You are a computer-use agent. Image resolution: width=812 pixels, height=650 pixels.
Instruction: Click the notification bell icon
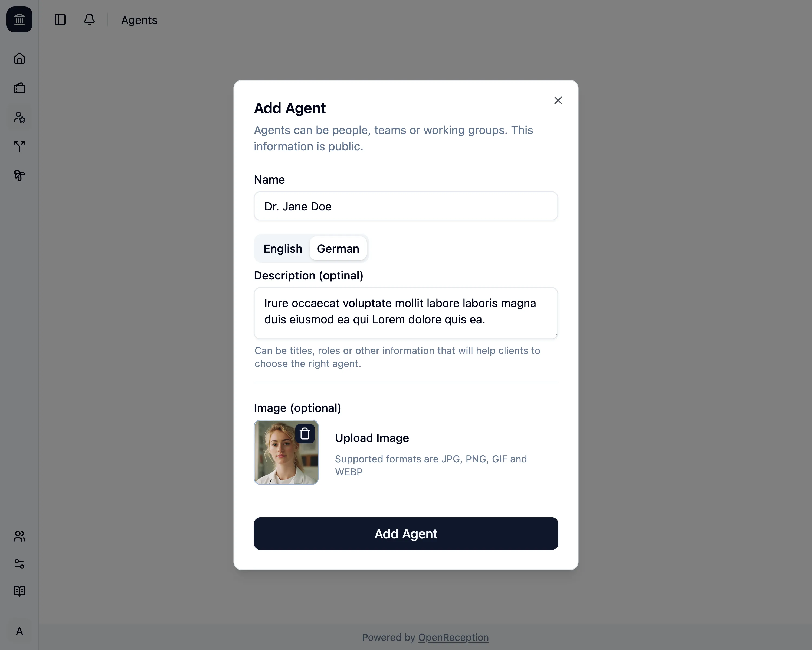(89, 20)
